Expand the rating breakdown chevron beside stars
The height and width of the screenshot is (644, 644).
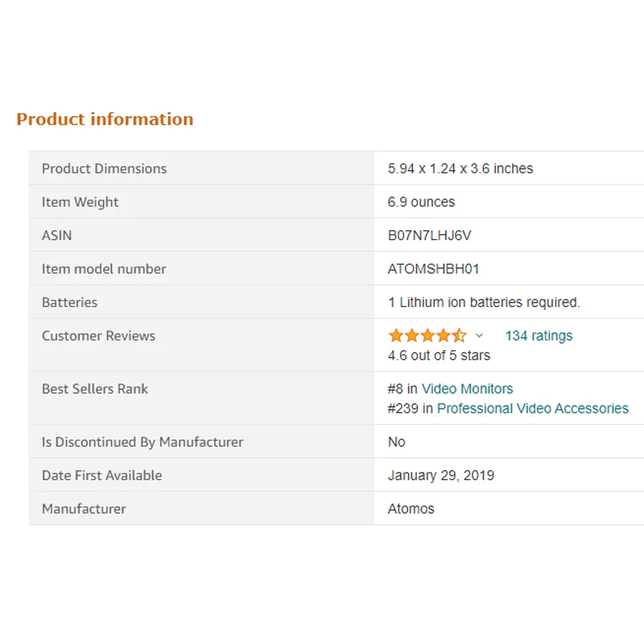tap(479, 336)
